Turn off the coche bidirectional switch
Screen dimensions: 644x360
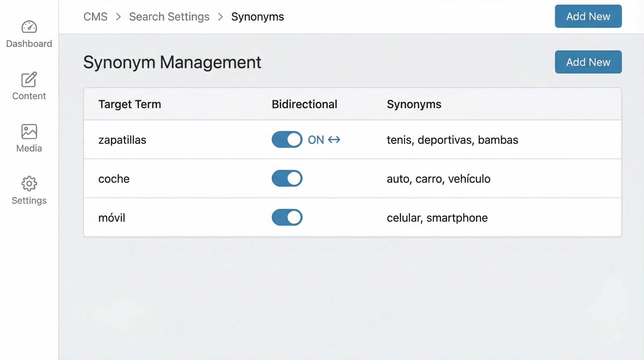(x=286, y=178)
